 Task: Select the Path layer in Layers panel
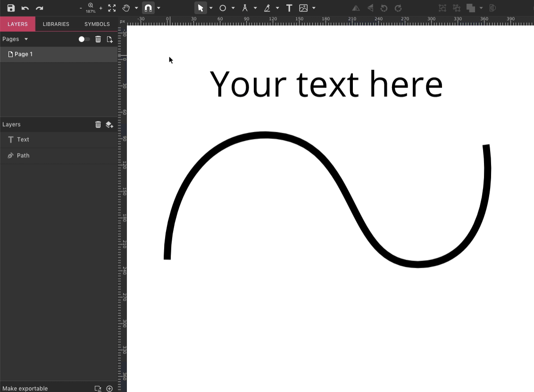click(x=23, y=155)
